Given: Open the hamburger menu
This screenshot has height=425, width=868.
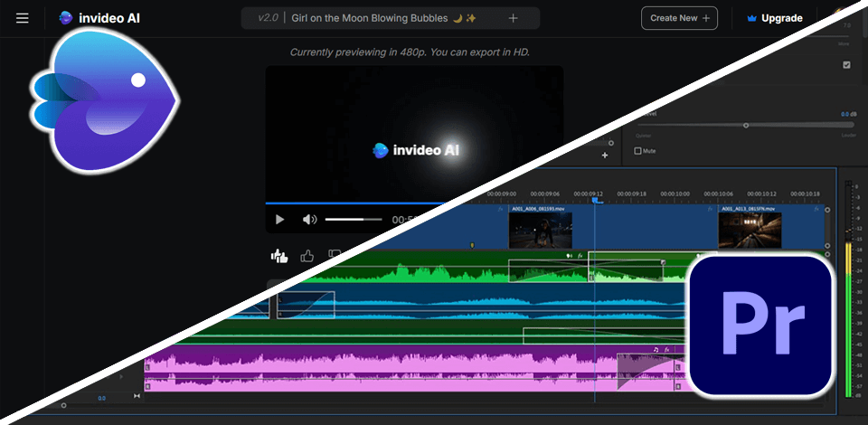Looking at the screenshot, I should tap(23, 18).
